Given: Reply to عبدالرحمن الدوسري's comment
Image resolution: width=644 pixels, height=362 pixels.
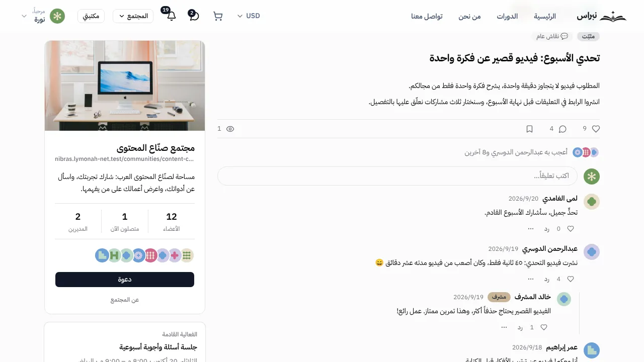Looking at the screenshot, I should 546,279.
